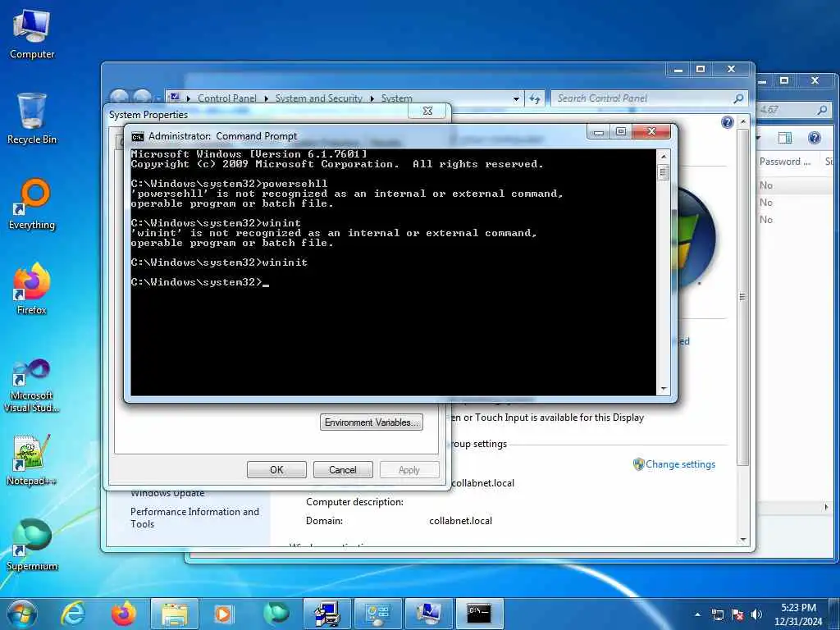Click the Command Prompt scroll up arrow

[x=663, y=156]
